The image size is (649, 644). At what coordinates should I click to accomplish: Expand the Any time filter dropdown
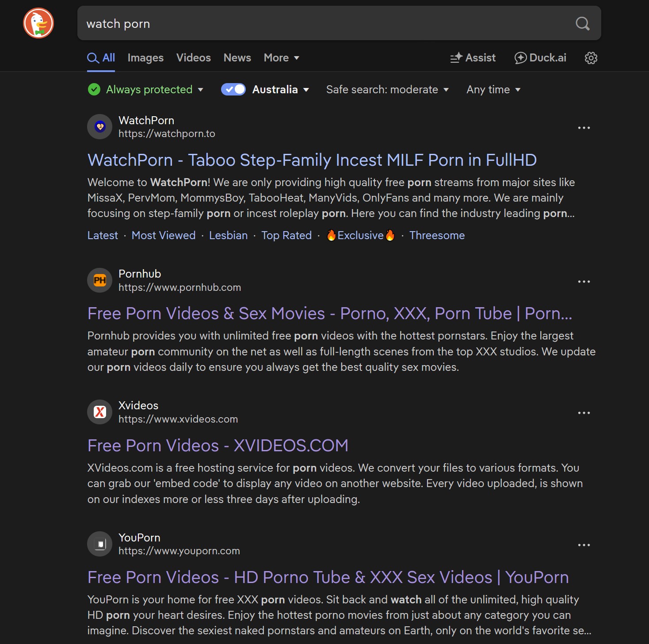point(493,90)
